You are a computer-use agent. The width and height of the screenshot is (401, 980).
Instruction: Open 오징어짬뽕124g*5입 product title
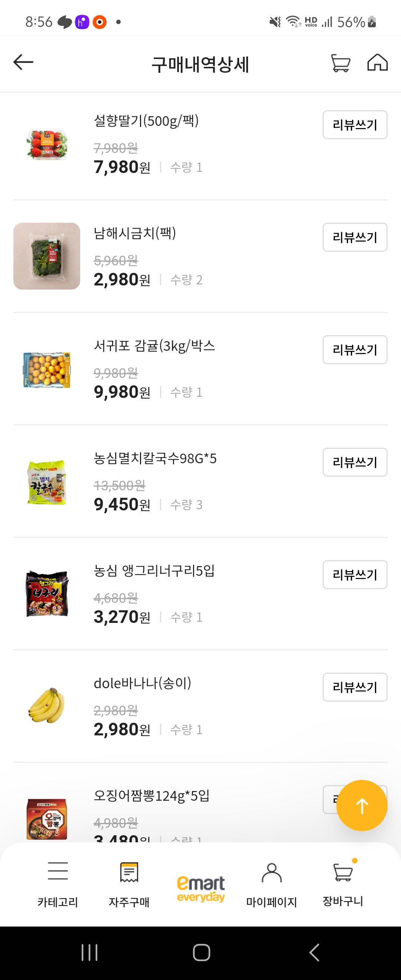(x=151, y=796)
